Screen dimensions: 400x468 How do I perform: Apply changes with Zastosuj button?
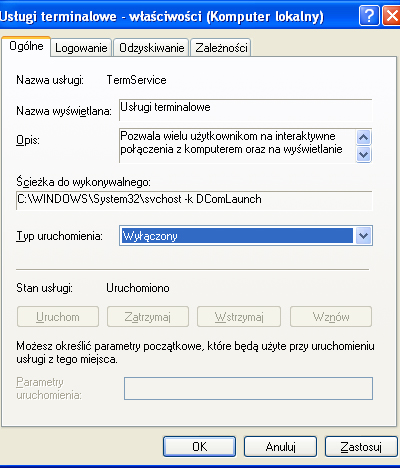(361, 447)
